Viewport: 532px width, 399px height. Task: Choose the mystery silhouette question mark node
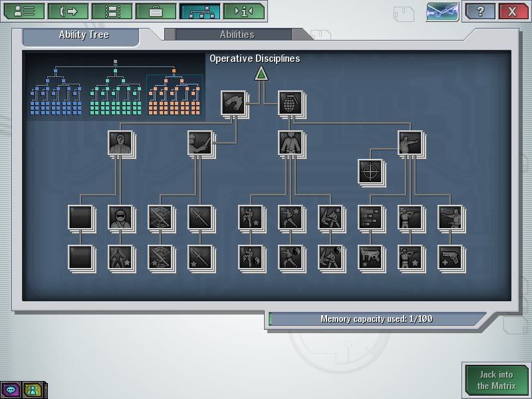(120, 143)
